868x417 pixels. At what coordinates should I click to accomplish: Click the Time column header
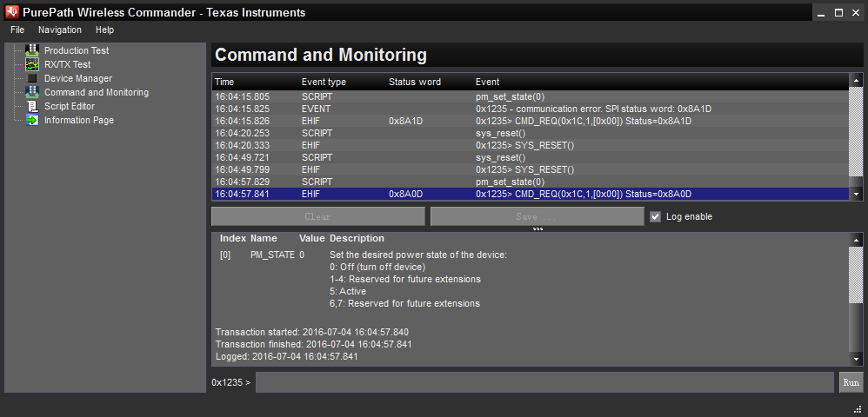pyautogui.click(x=224, y=82)
